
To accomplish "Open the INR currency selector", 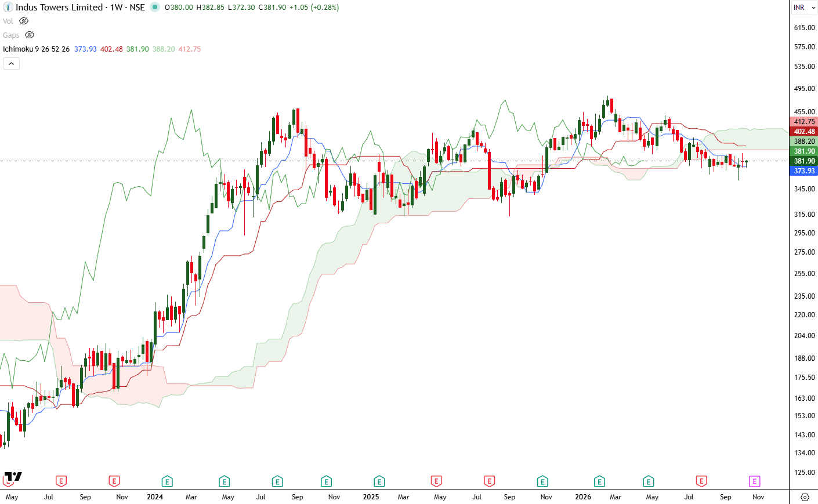I will point(803,8).
